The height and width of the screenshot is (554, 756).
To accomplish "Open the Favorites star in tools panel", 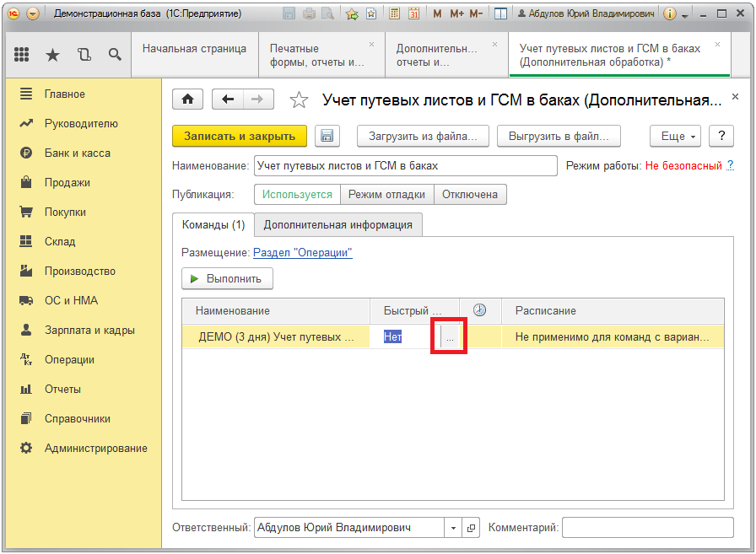I will [52, 55].
